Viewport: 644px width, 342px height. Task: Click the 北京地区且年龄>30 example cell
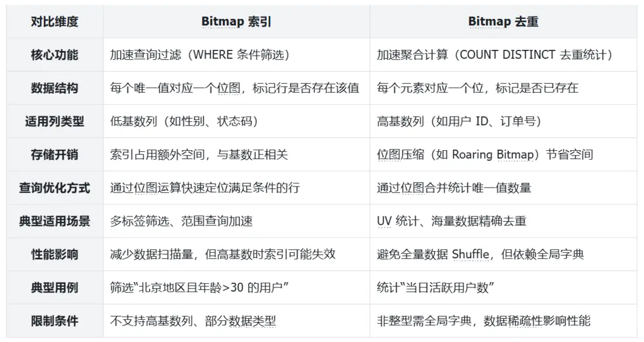[x=201, y=288]
